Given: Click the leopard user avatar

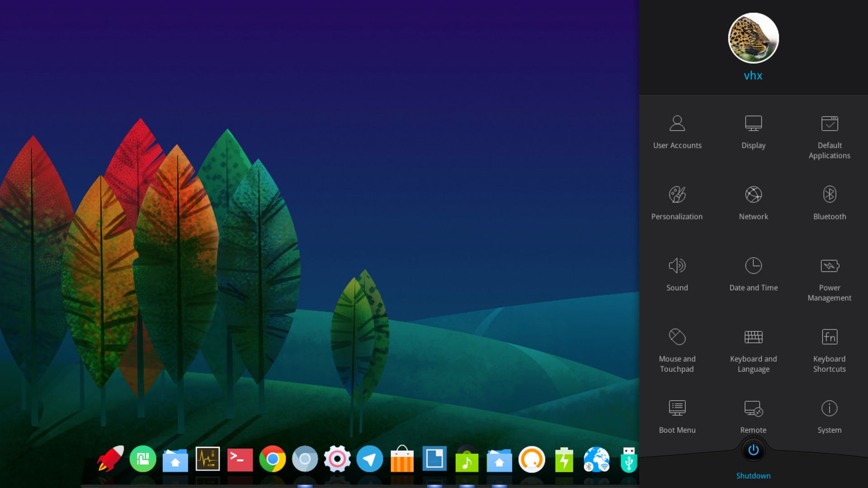Looking at the screenshot, I should 753,38.
